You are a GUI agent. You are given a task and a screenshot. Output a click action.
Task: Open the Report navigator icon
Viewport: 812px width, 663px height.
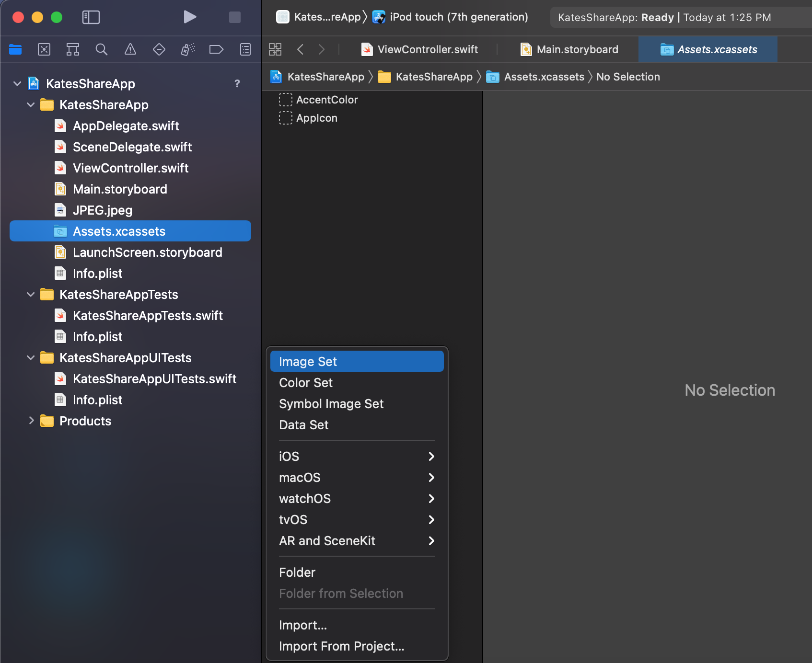(245, 49)
